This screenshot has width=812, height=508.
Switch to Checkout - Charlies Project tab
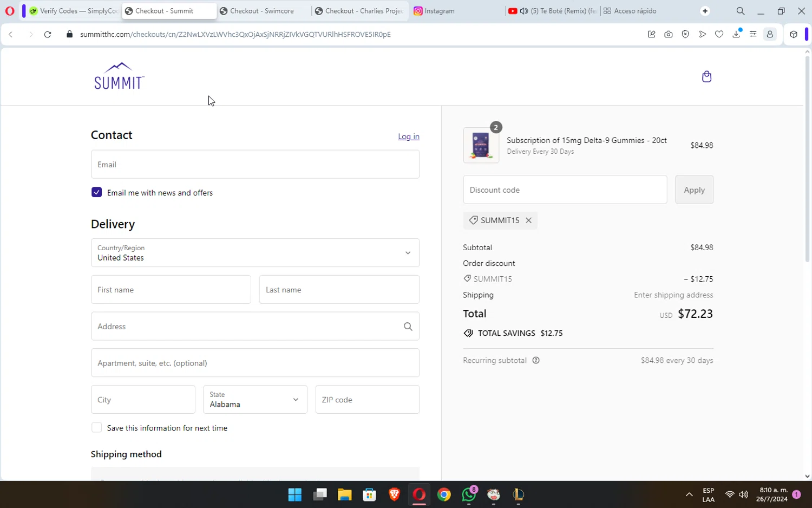coord(360,11)
